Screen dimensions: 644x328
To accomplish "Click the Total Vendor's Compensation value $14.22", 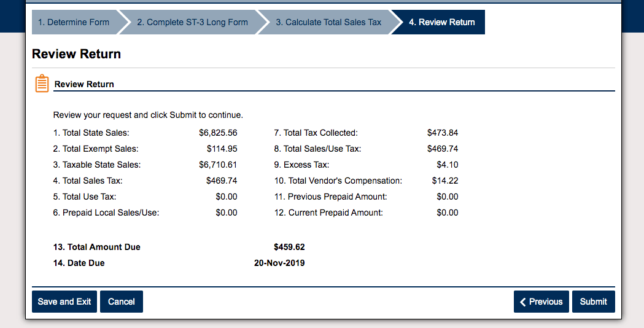I will [x=445, y=181].
